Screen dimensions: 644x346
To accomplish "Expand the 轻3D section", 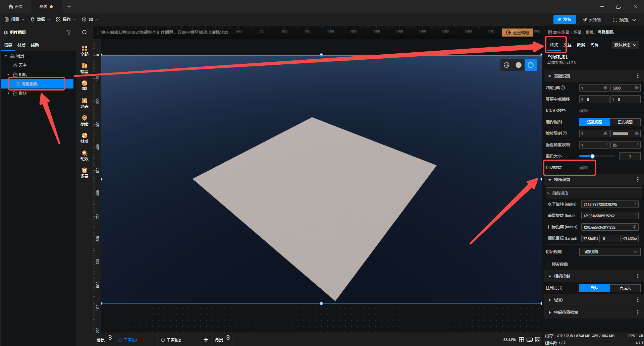I will tap(558, 300).
